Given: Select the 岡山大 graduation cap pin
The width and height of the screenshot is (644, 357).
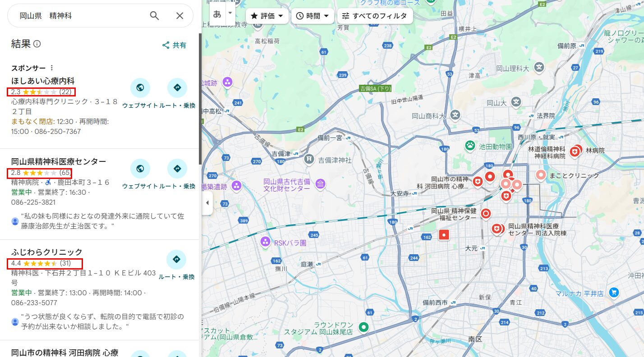Looking at the screenshot, I should coord(516,102).
